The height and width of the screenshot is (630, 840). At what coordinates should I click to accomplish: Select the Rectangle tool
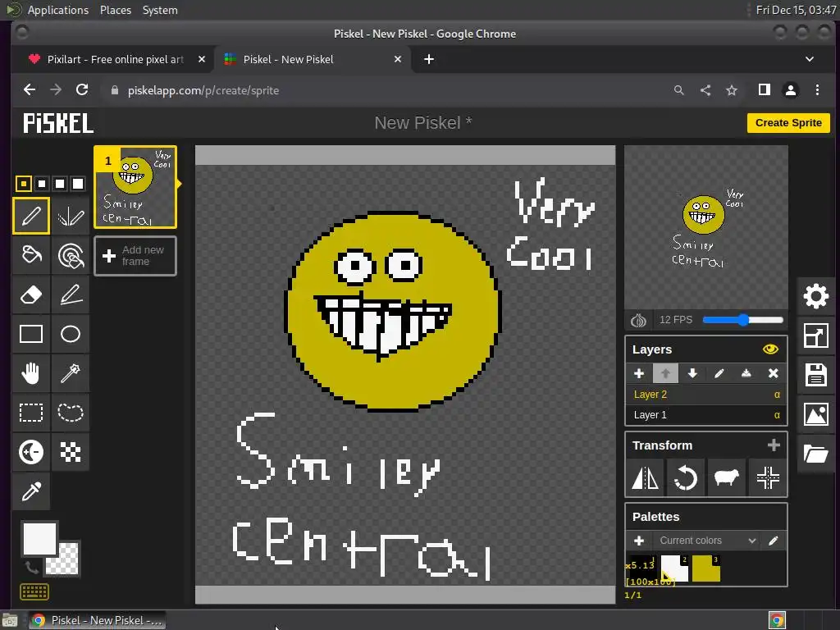point(31,334)
